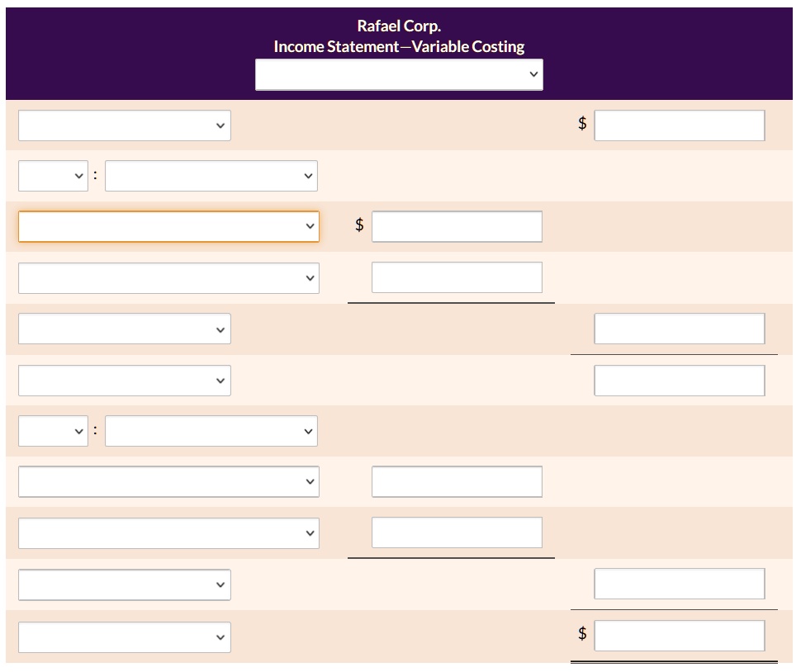Open the orange-highlighted line-item dropdown
This screenshot has width=801, height=672.
point(168,226)
